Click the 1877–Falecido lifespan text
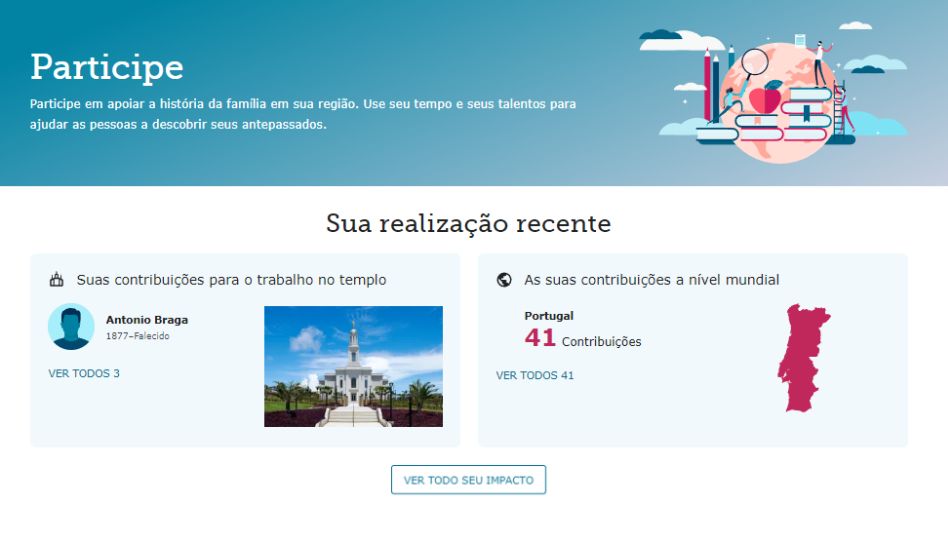 click(x=138, y=336)
